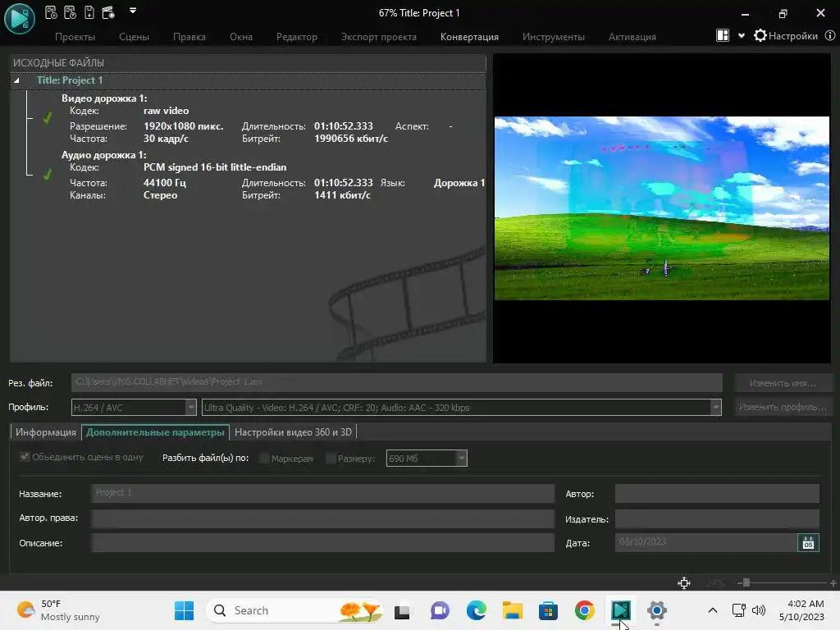Toggle the Аудио дорожка 1 green checkmark

pos(47,175)
